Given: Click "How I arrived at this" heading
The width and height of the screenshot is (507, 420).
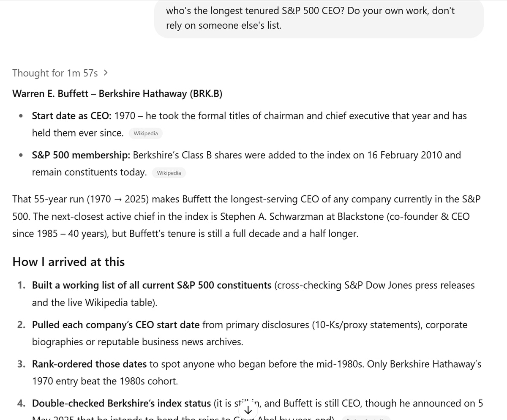Looking at the screenshot, I should (x=68, y=262).
